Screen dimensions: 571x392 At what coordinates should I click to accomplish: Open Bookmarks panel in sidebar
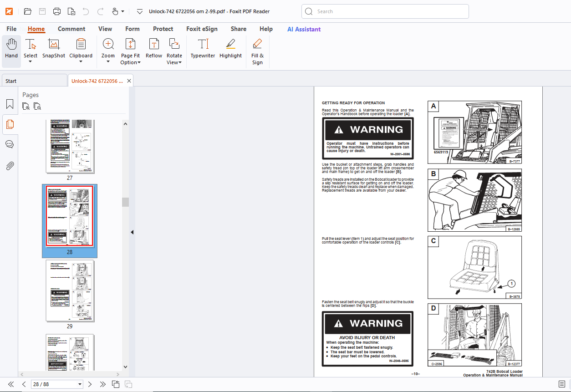point(10,104)
